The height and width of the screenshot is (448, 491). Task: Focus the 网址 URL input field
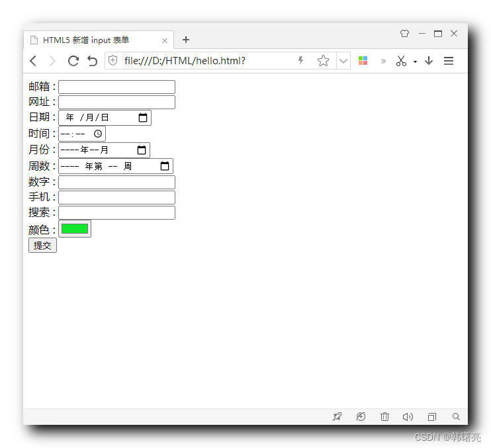[117, 103]
